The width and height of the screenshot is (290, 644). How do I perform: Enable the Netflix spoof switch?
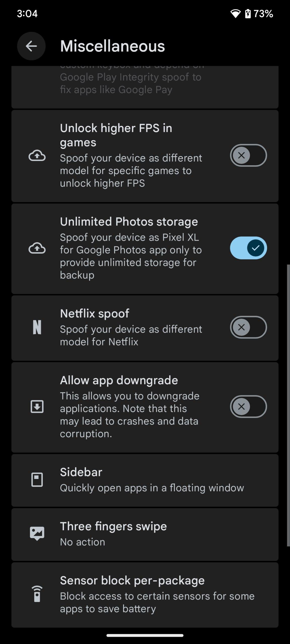click(x=248, y=327)
